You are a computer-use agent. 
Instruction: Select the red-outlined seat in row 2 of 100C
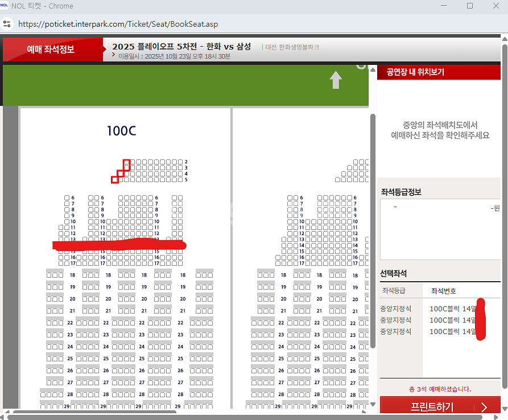tap(127, 163)
